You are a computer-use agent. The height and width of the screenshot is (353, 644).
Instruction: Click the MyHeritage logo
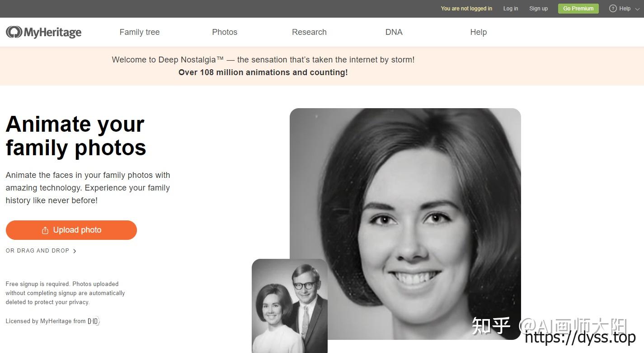tap(43, 32)
